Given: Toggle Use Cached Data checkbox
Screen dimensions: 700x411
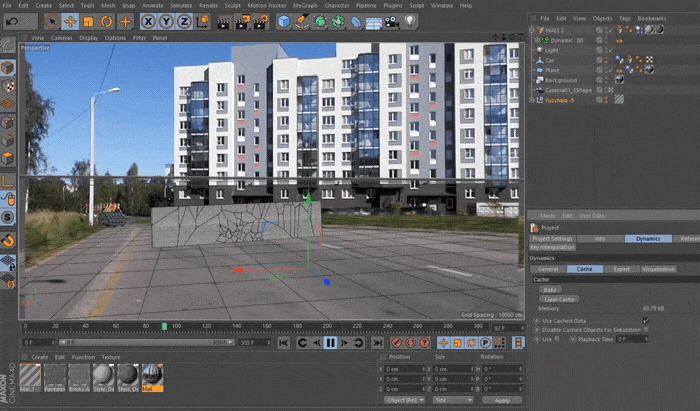Looking at the screenshot, I should click(x=645, y=320).
